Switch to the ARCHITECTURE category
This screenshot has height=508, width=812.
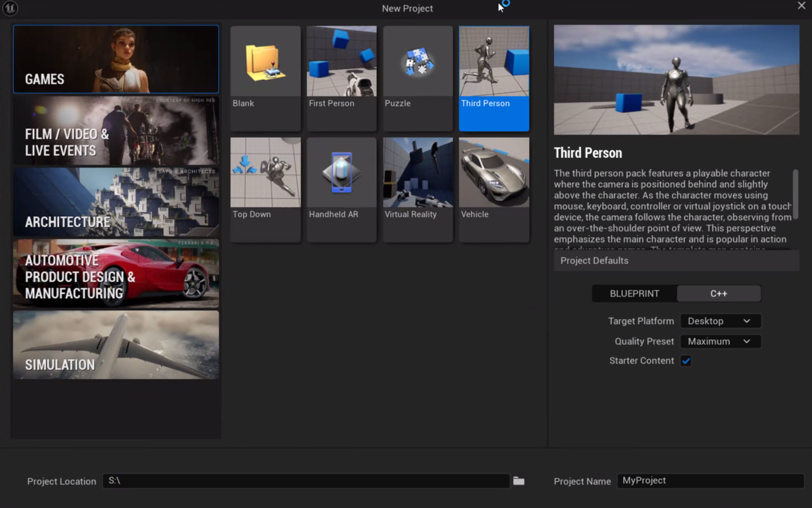[115, 202]
